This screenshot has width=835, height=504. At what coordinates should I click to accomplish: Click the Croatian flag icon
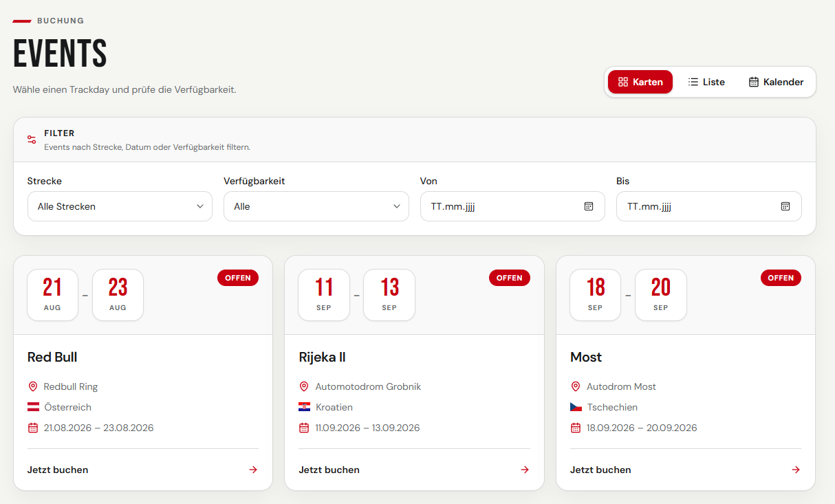pos(305,407)
